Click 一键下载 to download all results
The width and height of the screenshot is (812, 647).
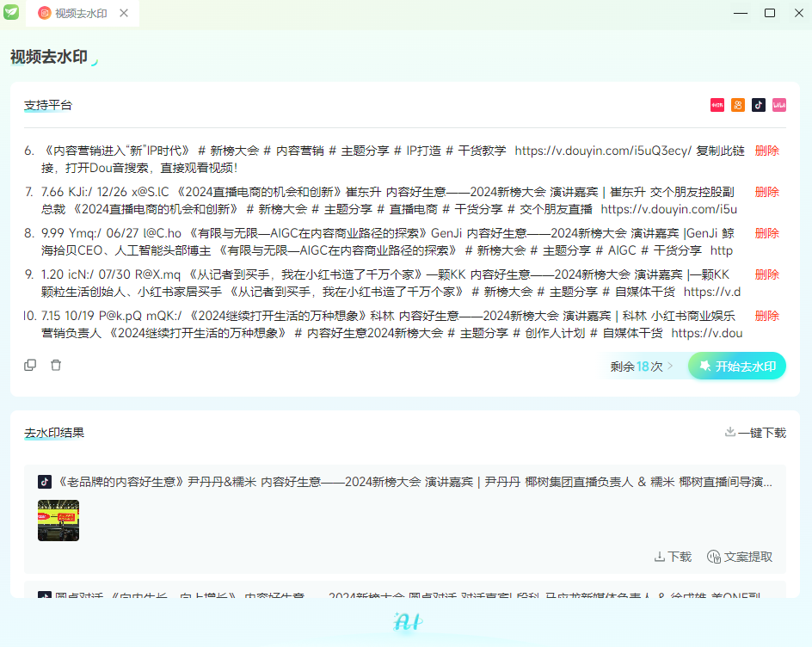tap(755, 433)
